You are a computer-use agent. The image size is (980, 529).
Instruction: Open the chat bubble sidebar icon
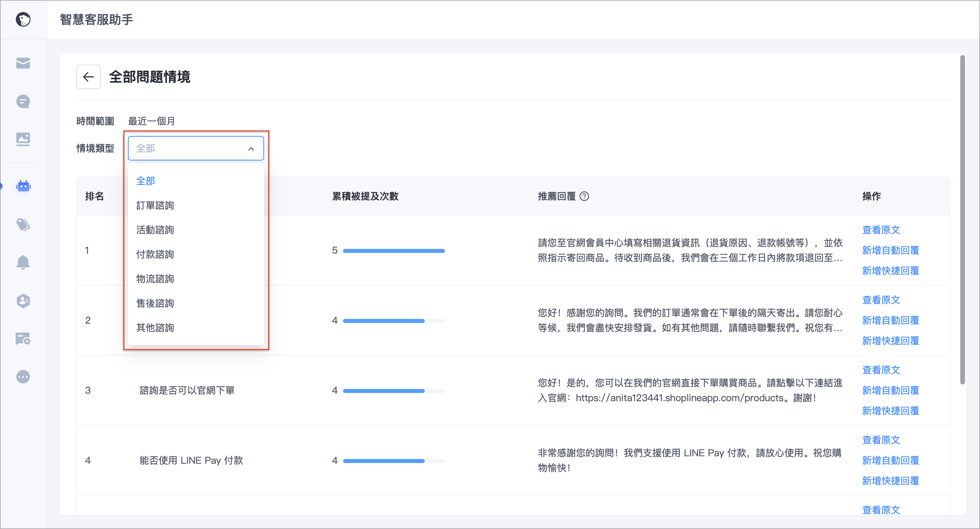(x=23, y=101)
